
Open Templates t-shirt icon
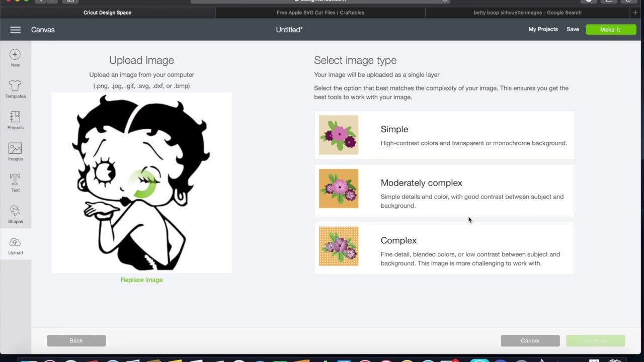coord(15,85)
